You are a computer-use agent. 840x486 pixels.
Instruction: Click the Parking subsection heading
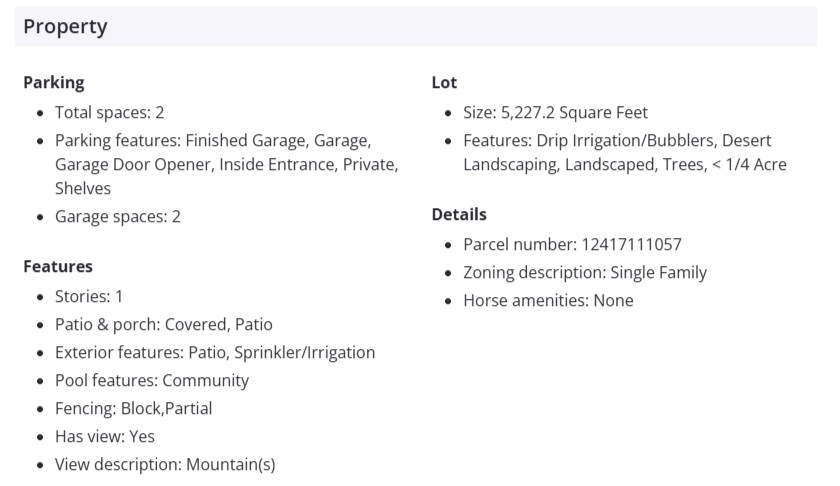coord(54,83)
